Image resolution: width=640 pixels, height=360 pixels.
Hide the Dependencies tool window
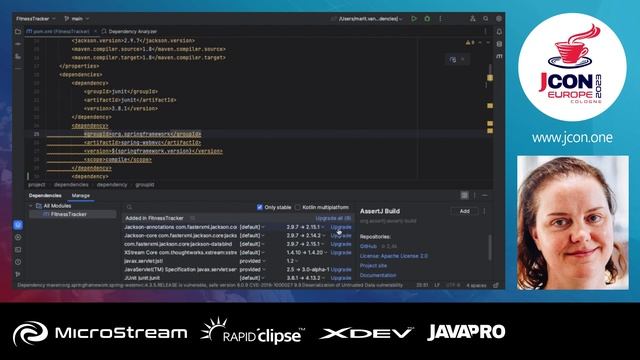coord(485,196)
